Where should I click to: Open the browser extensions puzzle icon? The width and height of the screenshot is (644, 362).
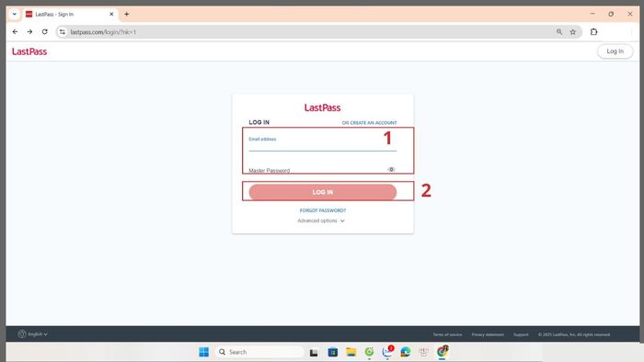pos(594,31)
